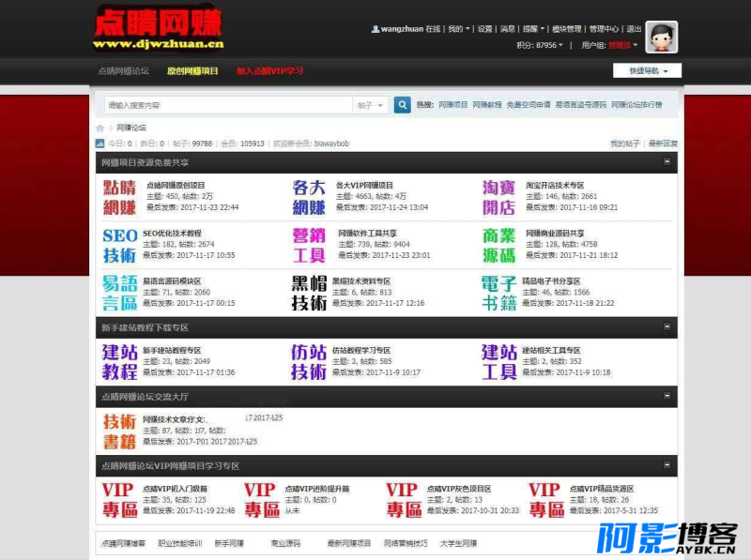The image size is (751, 560).
Task: Collapse the 网赚项目资源免费共享 section
Action: pyautogui.click(x=667, y=161)
